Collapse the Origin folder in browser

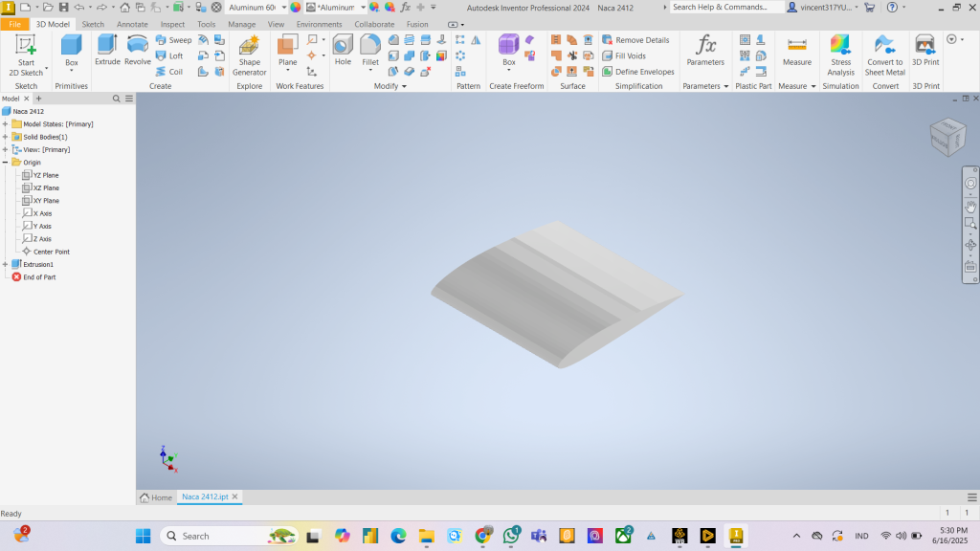point(6,163)
